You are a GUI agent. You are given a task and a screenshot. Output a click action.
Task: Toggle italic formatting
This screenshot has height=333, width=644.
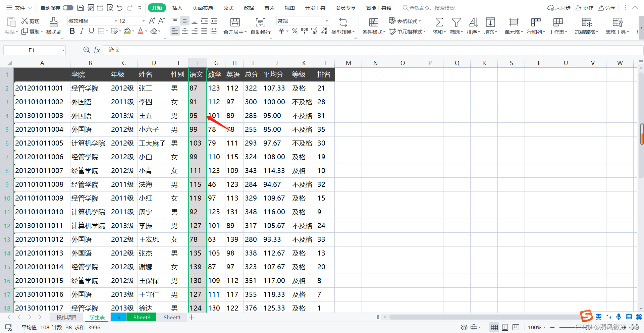82,31
